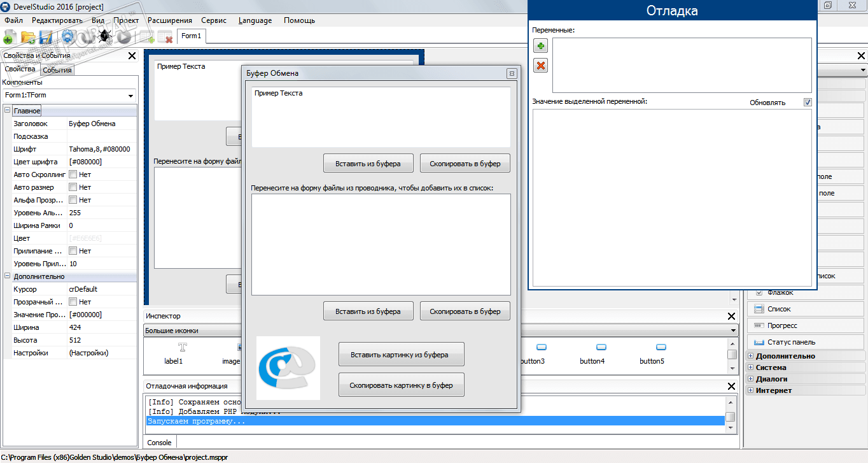The height and width of the screenshot is (463, 868).
Task: Switch to the События tab
Action: click(57, 70)
